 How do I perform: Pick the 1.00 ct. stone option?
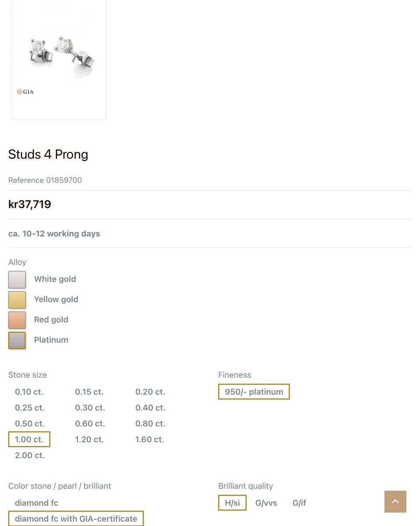29,439
